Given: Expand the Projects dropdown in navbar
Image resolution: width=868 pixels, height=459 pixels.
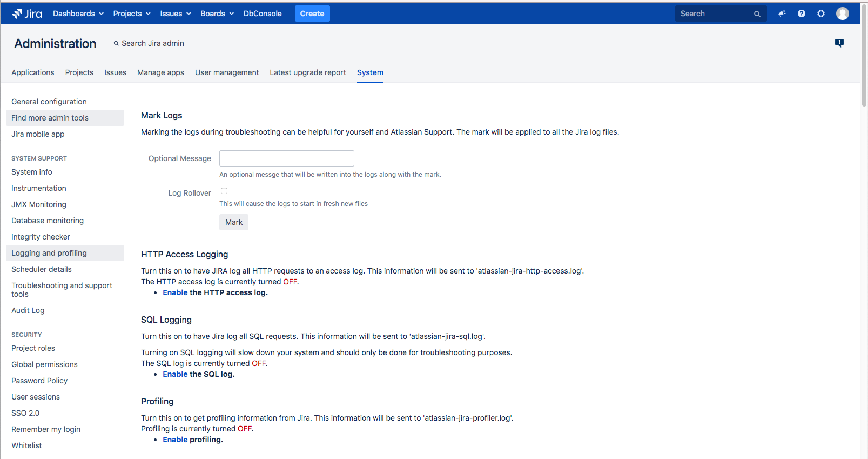Looking at the screenshot, I should point(131,14).
